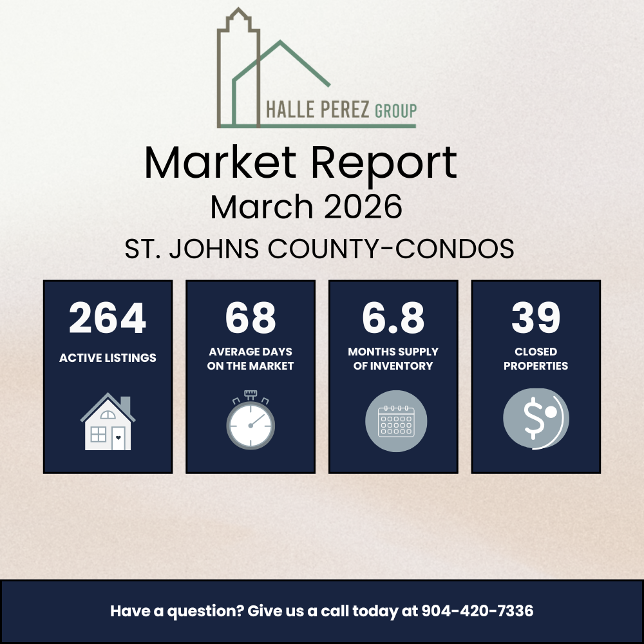
Task: Click Average Days on the Market label
Action: [251, 359]
